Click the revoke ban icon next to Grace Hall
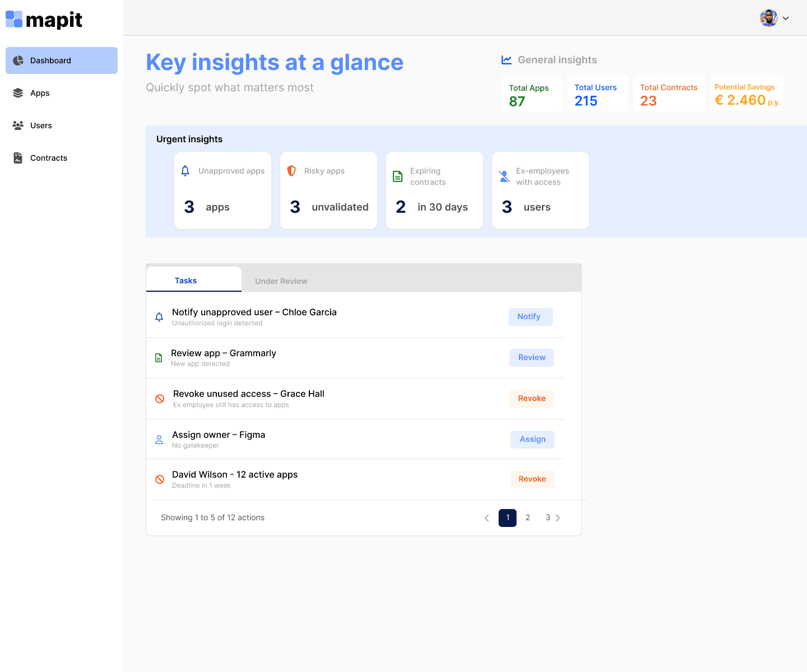The height and width of the screenshot is (672, 807). [x=160, y=398]
